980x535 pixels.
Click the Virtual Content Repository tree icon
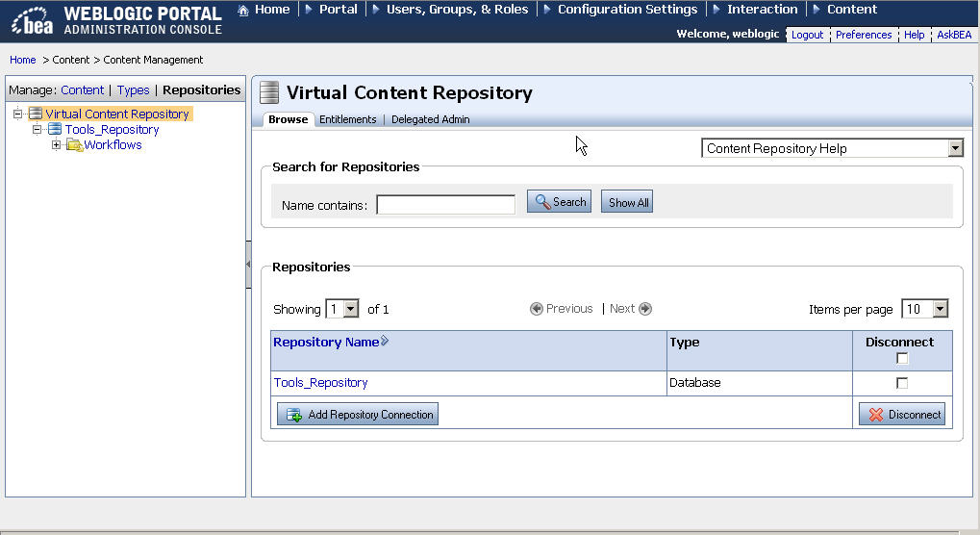click(x=36, y=114)
